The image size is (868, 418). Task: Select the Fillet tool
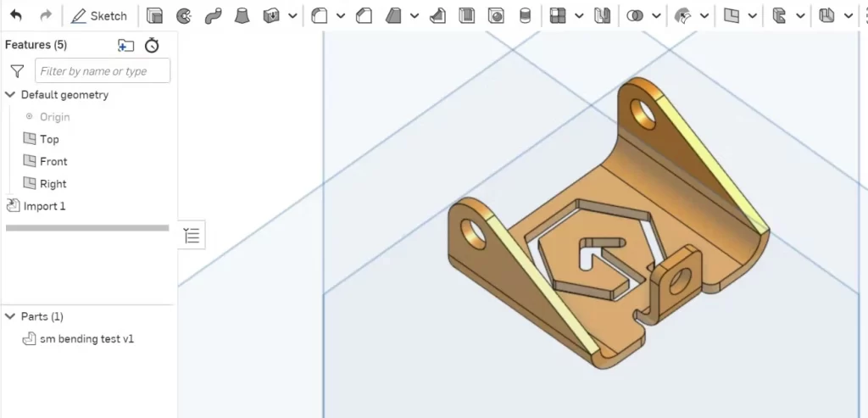(320, 15)
